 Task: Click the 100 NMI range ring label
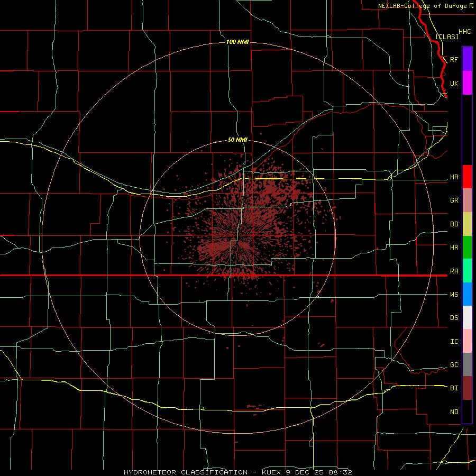[237, 42]
